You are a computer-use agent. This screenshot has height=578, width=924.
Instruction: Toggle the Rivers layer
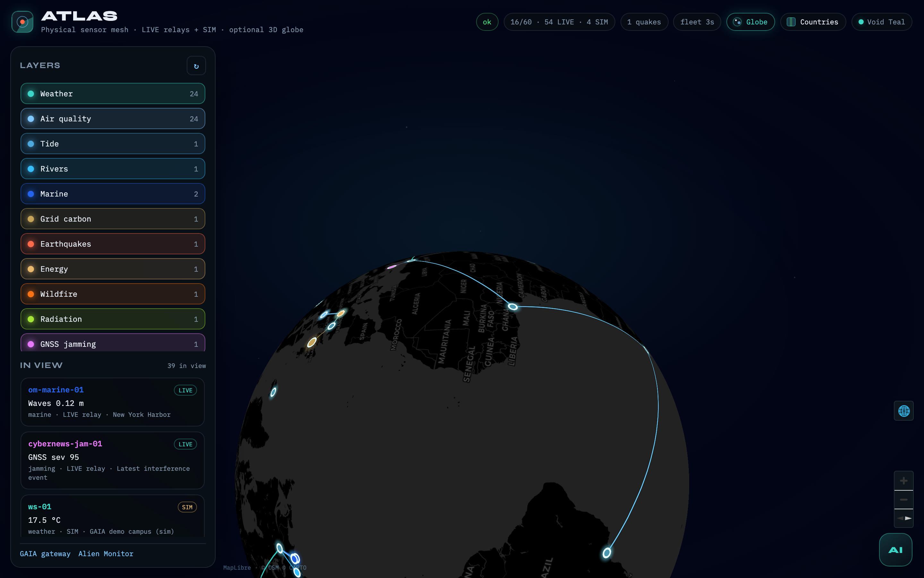pos(113,169)
